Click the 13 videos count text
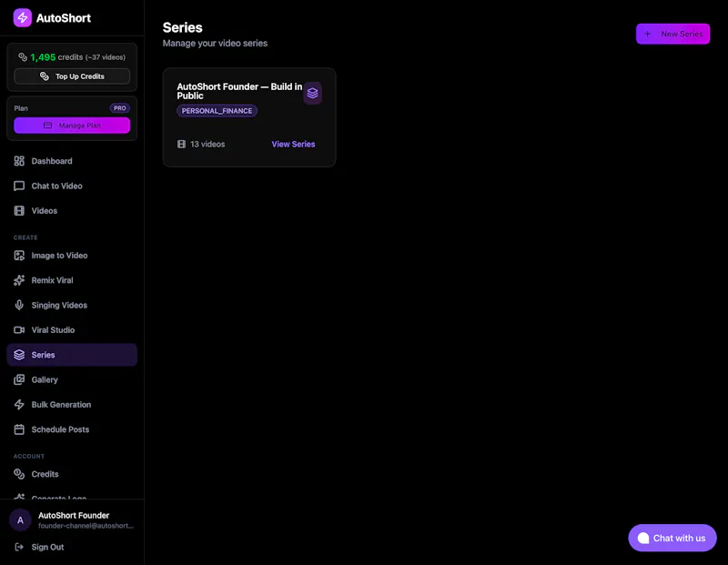This screenshot has height=565, width=728. [x=207, y=144]
